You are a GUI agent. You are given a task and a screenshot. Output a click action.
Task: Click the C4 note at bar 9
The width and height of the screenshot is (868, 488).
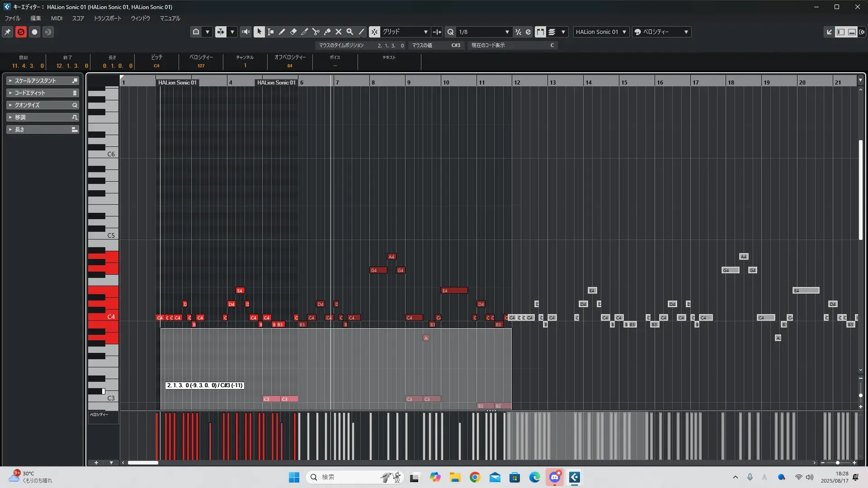(414, 318)
